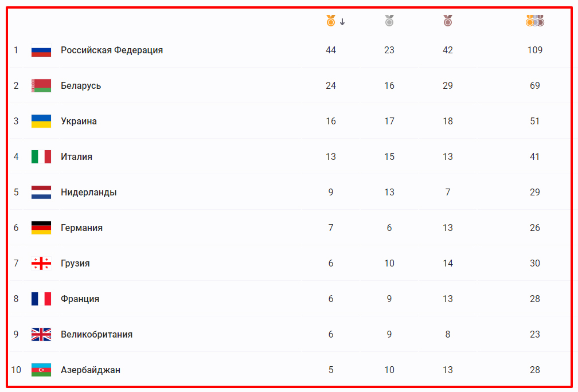Click the Germany flag icon
This screenshot has width=578, height=392.
click(41, 228)
